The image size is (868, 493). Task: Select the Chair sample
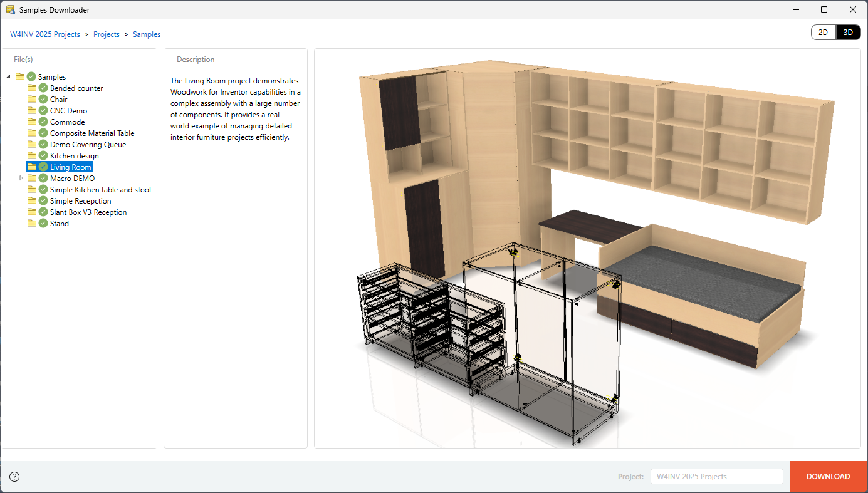click(x=59, y=100)
